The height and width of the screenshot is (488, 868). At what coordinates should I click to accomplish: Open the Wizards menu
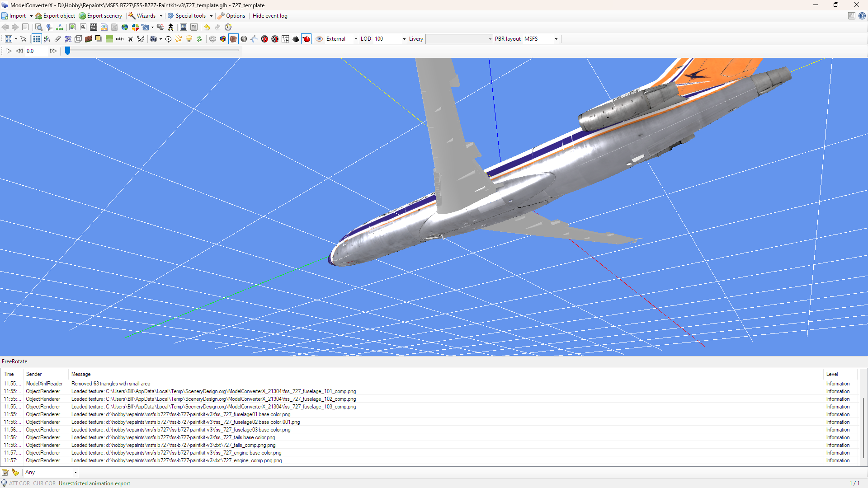pyautogui.click(x=146, y=16)
